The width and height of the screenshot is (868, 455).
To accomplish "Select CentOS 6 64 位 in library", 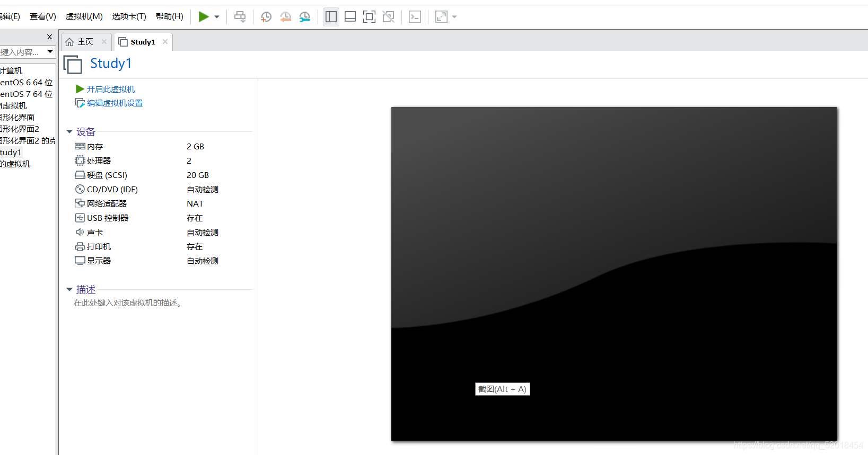I will (x=27, y=83).
